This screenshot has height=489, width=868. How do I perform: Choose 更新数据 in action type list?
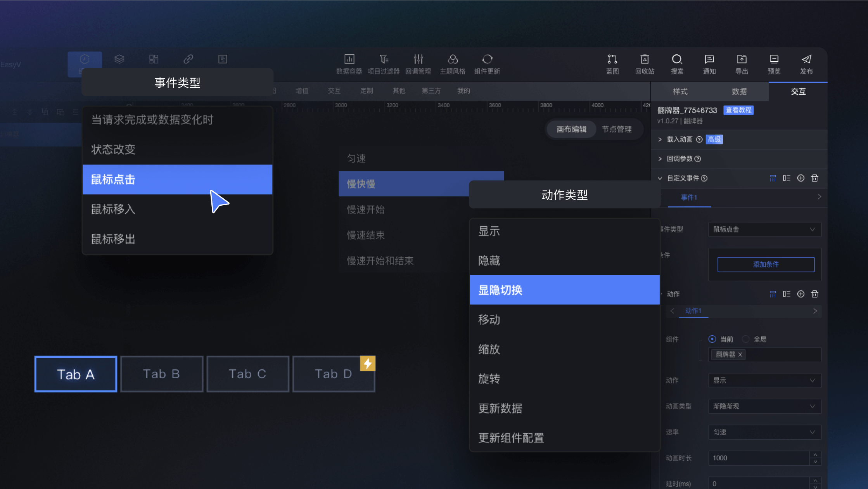pos(565,408)
